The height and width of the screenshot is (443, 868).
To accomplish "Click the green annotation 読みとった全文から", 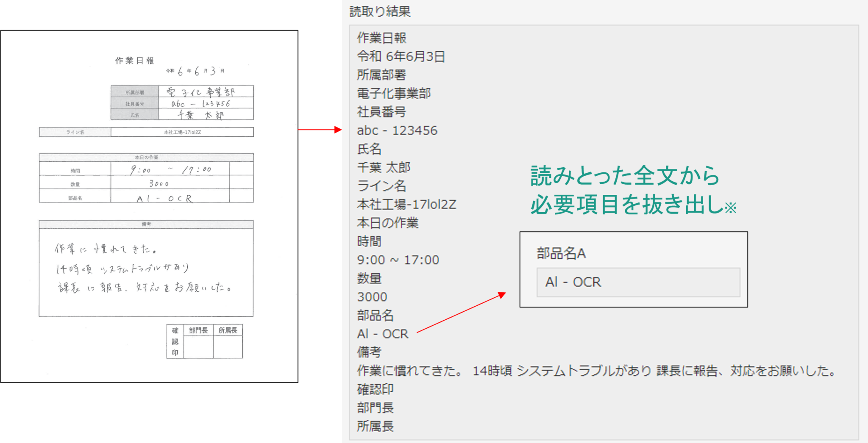I will coord(623,176).
